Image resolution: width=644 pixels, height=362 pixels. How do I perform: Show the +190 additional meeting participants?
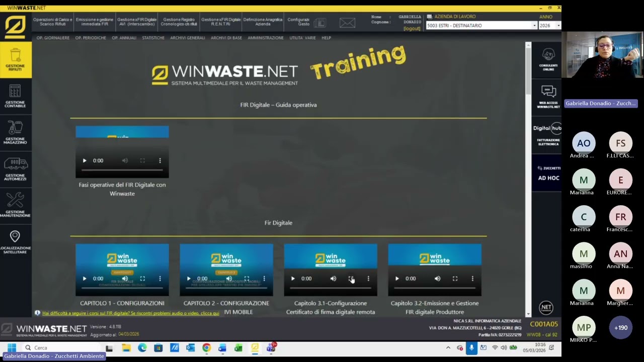point(621,328)
